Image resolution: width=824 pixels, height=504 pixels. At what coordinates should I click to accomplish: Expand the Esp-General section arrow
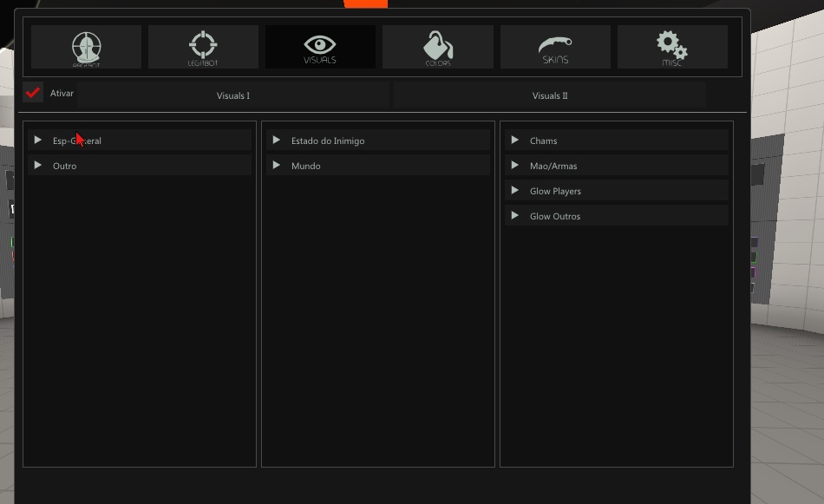click(x=37, y=140)
